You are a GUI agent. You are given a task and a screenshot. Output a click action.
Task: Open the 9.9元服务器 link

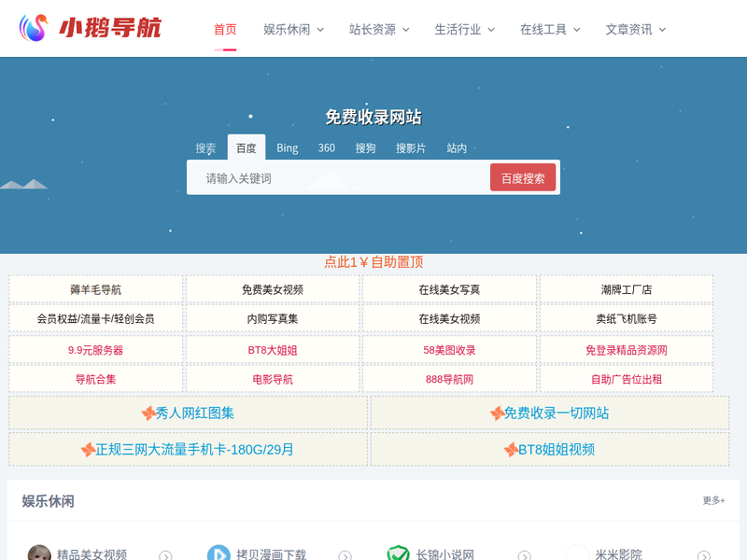coord(96,351)
